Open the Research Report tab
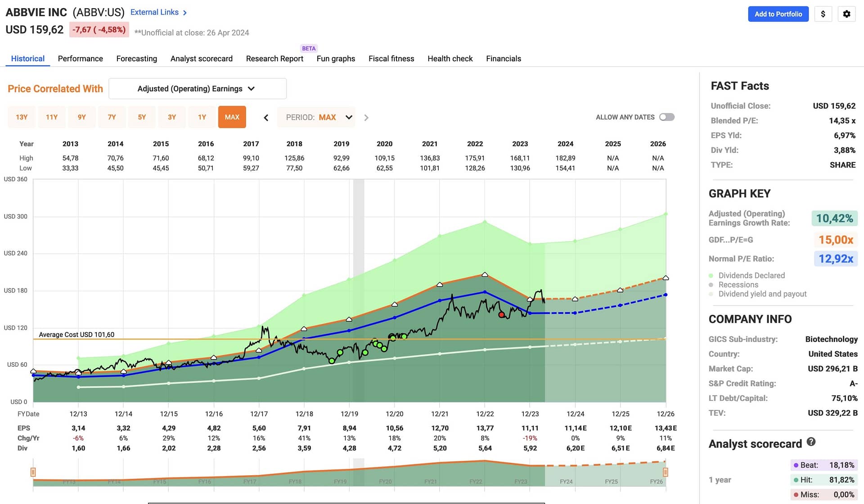Viewport: 864px width, 504px height. (x=274, y=58)
